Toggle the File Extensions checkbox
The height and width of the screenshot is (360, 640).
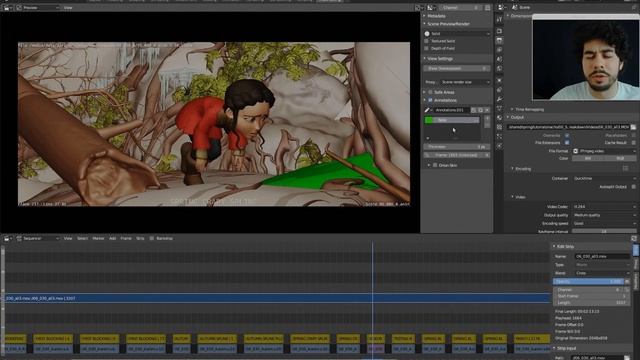pos(567,142)
